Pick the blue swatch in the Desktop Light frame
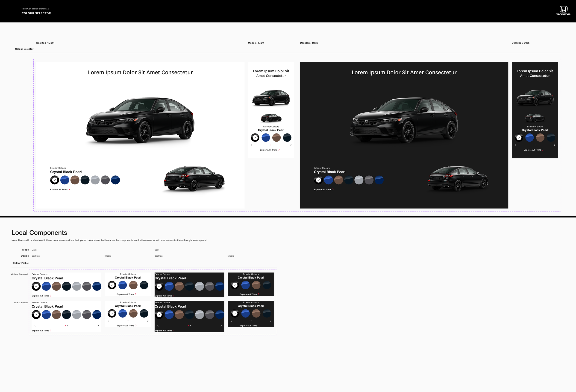 (x=65, y=180)
